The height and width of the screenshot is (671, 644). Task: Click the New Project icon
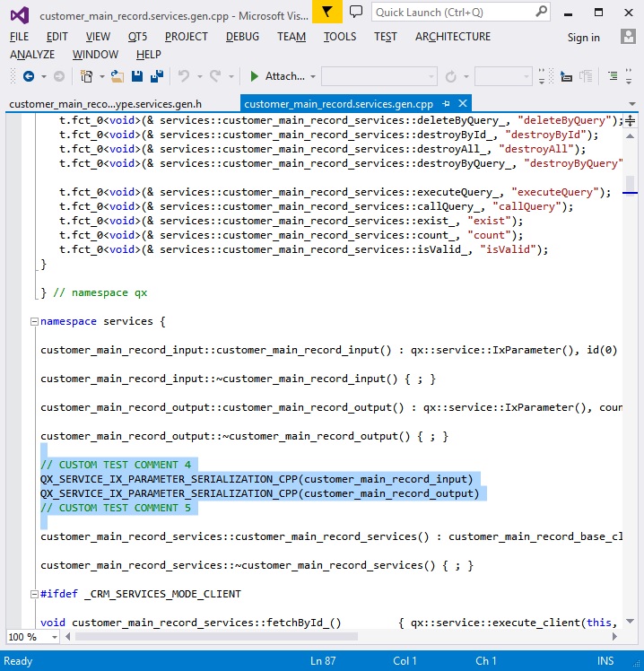tap(87, 76)
